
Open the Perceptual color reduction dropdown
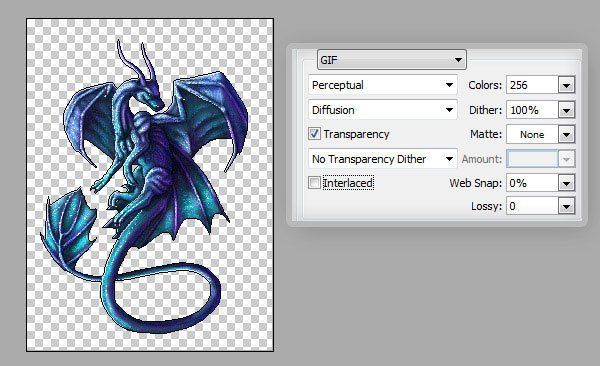coord(383,85)
